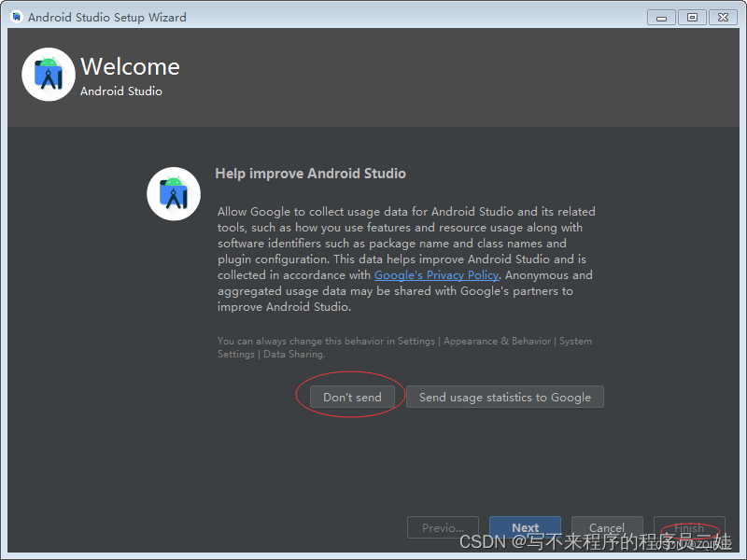Image resolution: width=747 pixels, height=560 pixels.
Task: Click the Android Studio logo in header
Action: click(x=49, y=75)
